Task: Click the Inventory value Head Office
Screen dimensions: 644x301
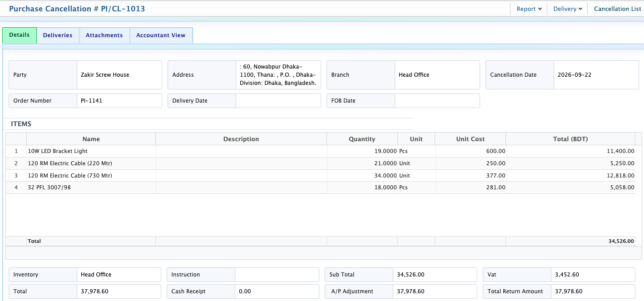Action: tap(96, 275)
